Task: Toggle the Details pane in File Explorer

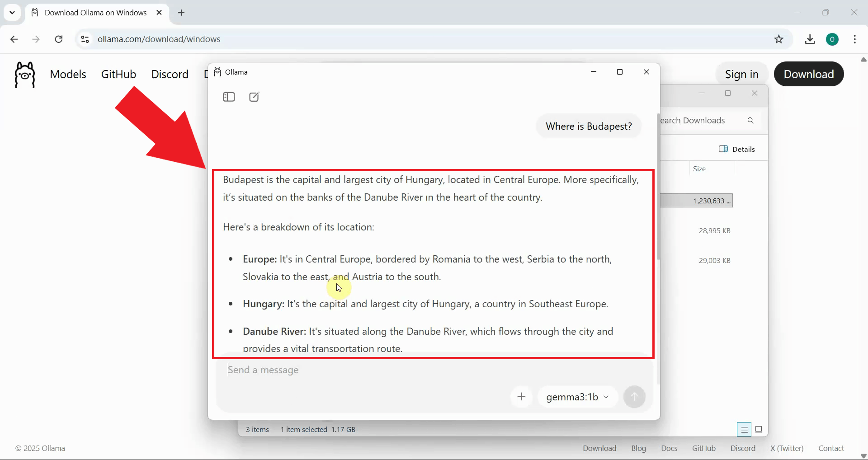Action: (x=737, y=149)
